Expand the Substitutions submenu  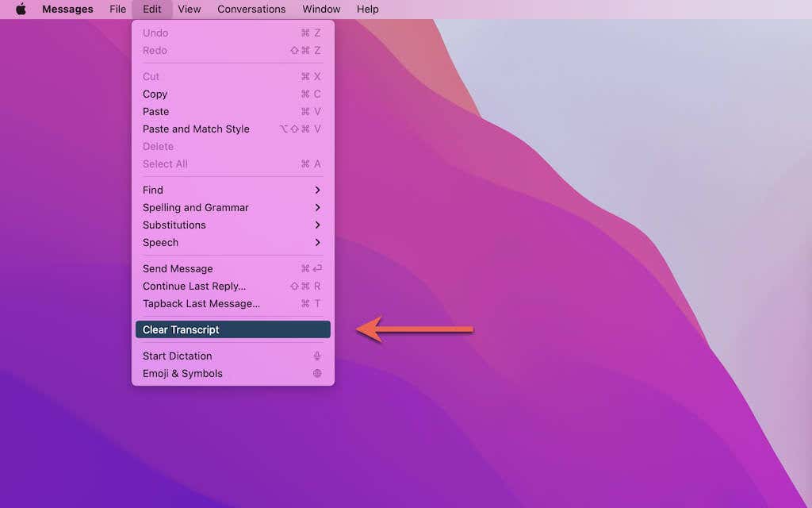tap(233, 225)
